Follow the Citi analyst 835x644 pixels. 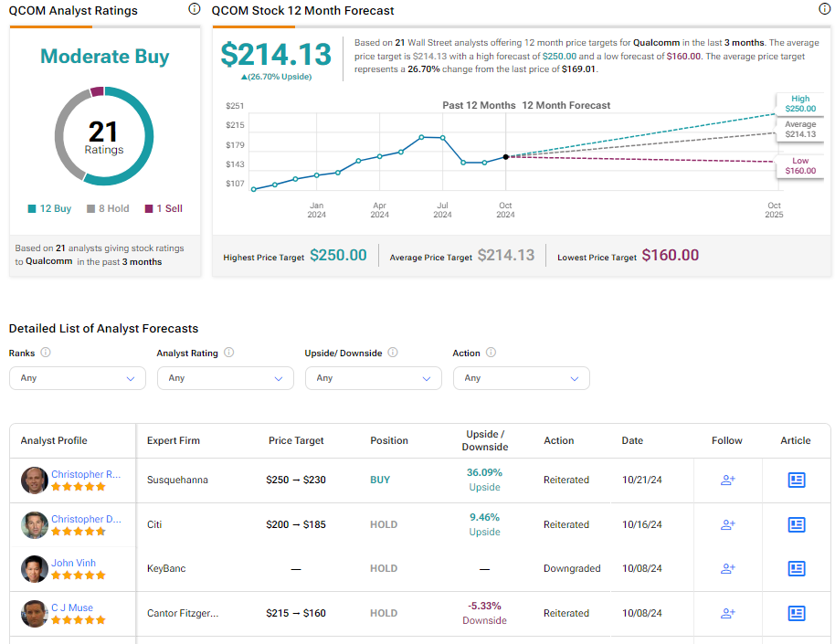coord(728,524)
